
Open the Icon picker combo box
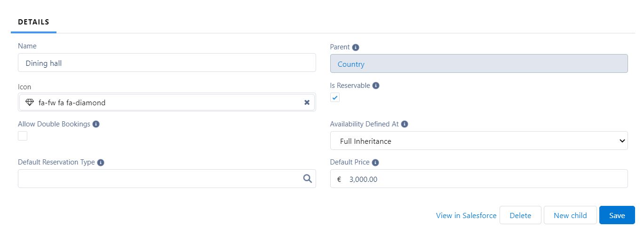(x=167, y=102)
